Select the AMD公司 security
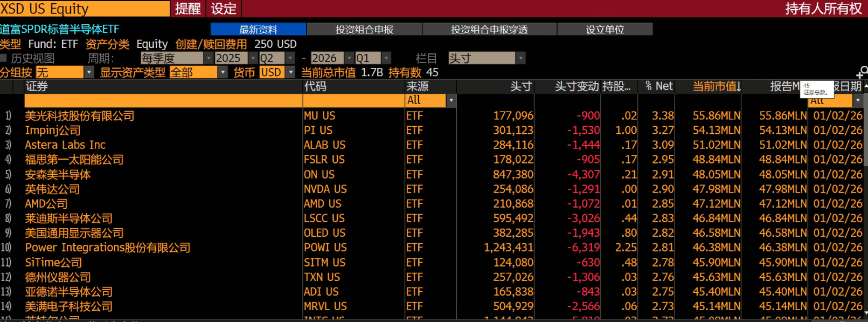 click(x=46, y=203)
